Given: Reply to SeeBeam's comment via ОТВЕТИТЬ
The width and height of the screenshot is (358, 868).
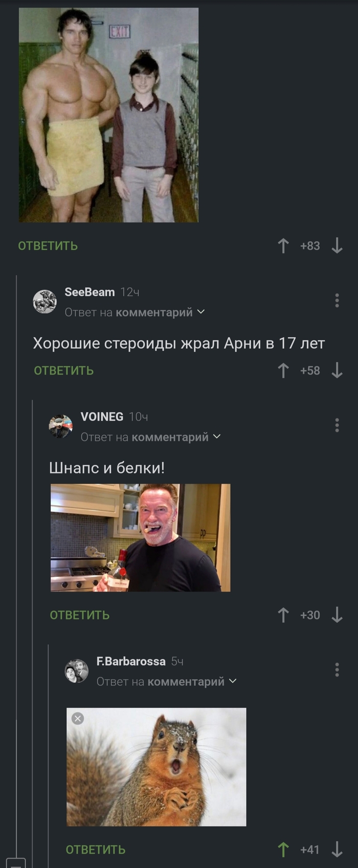Looking at the screenshot, I should pos(64,371).
